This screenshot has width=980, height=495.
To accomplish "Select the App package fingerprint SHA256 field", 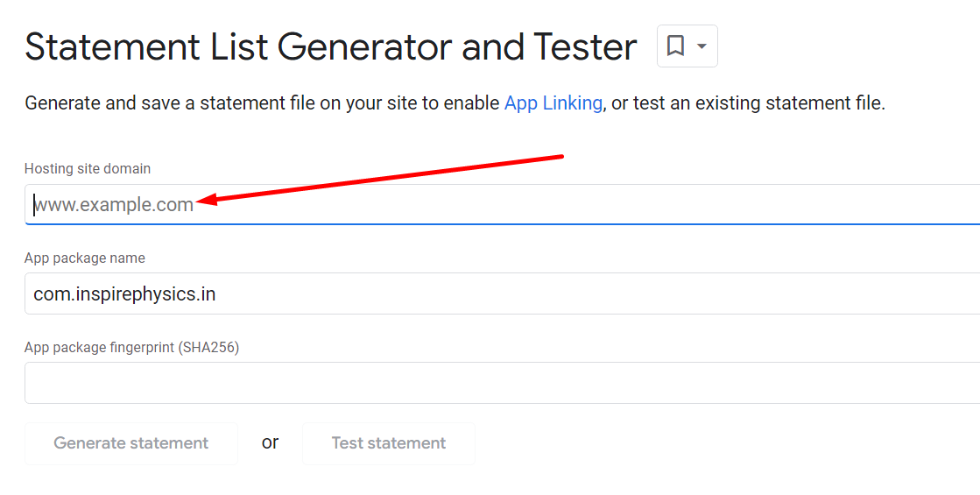I will (x=502, y=383).
